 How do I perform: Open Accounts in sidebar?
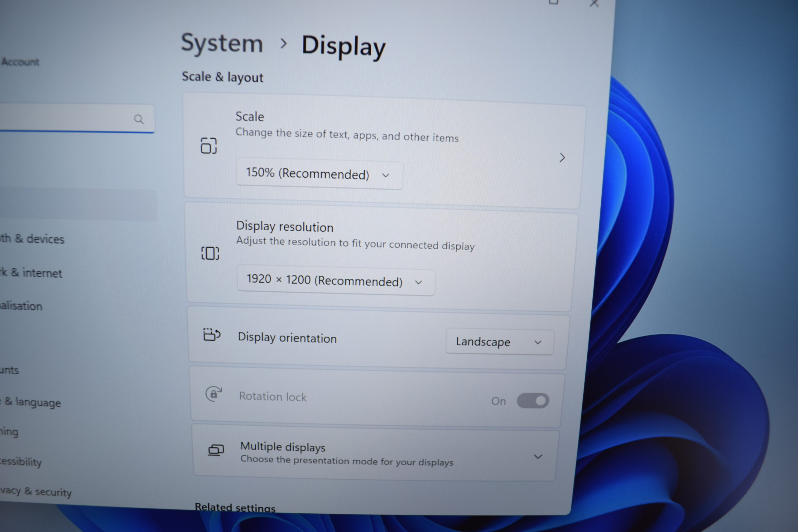[x=9, y=370]
